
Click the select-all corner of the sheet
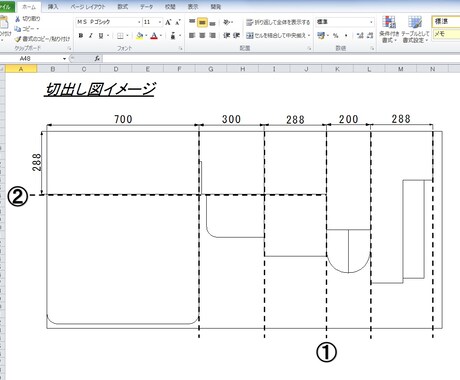pyautogui.click(x=2, y=69)
